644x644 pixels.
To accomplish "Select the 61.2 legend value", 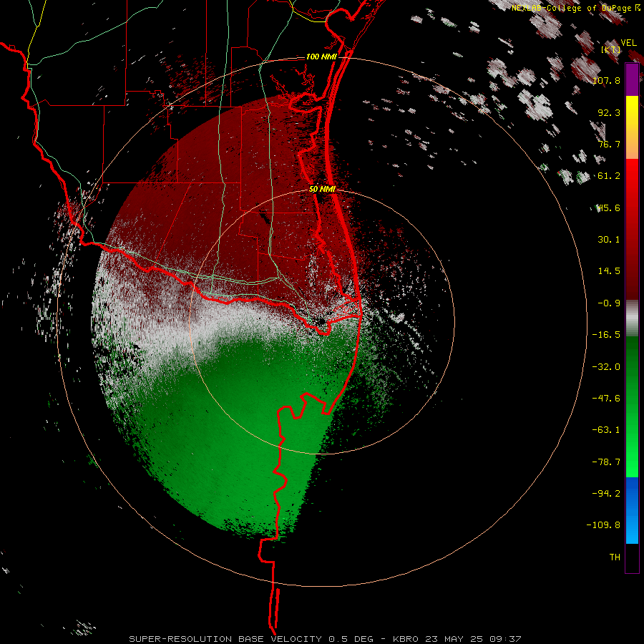I will pyautogui.click(x=609, y=176).
